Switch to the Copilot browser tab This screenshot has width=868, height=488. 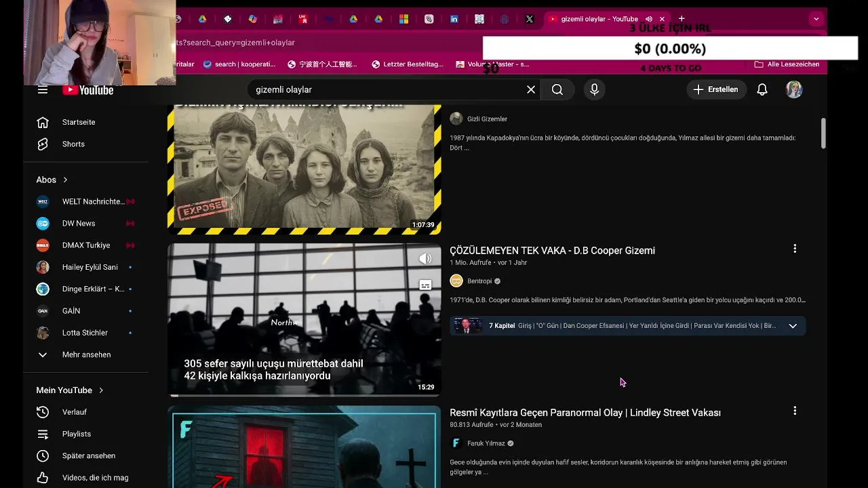(252, 19)
